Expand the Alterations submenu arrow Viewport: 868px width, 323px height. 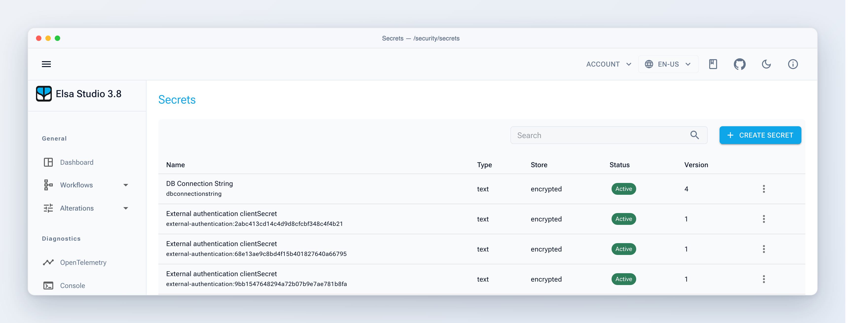(x=126, y=208)
